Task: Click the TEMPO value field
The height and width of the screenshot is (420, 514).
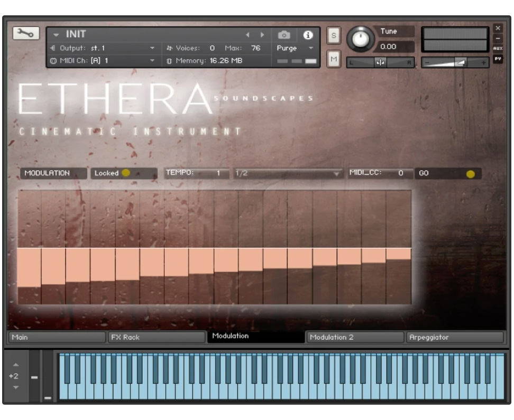Action: (x=196, y=173)
